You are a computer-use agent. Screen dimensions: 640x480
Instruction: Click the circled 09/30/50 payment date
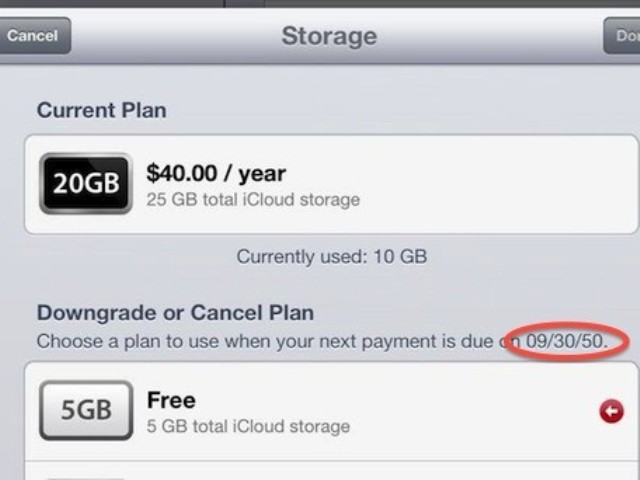coord(567,341)
